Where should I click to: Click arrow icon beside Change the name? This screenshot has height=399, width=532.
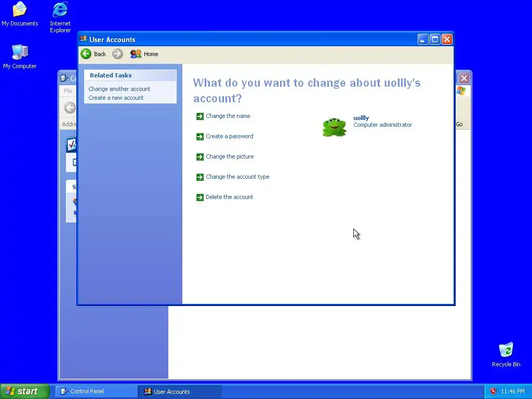pos(200,116)
